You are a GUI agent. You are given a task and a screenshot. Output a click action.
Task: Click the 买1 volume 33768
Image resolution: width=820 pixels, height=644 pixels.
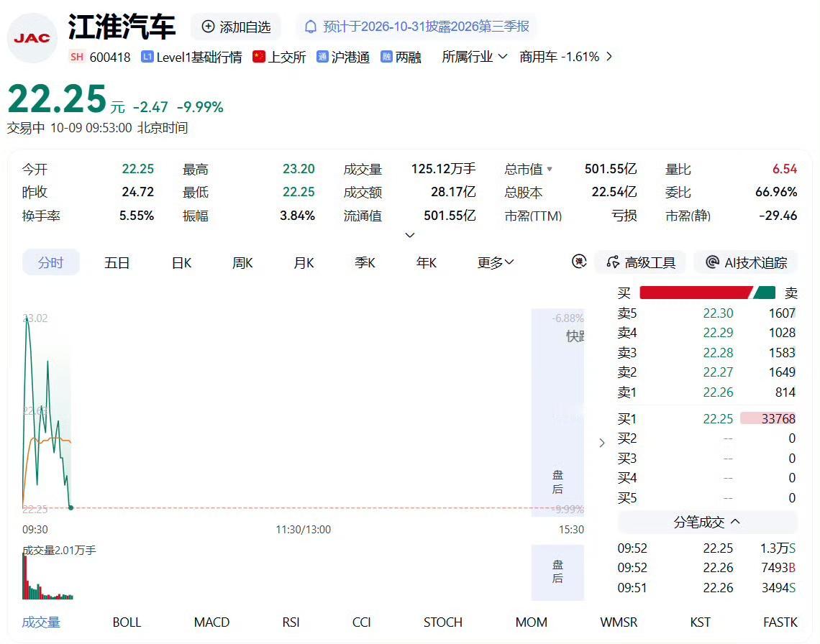click(778, 419)
